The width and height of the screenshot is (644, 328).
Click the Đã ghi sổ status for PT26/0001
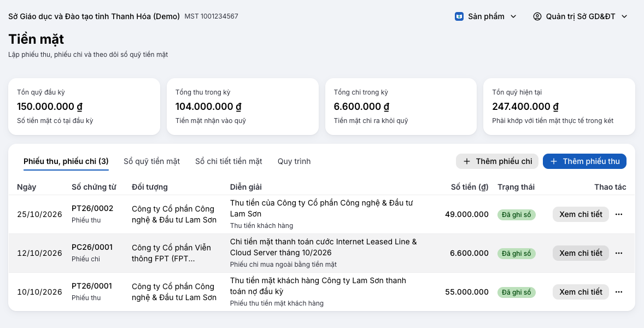click(516, 292)
